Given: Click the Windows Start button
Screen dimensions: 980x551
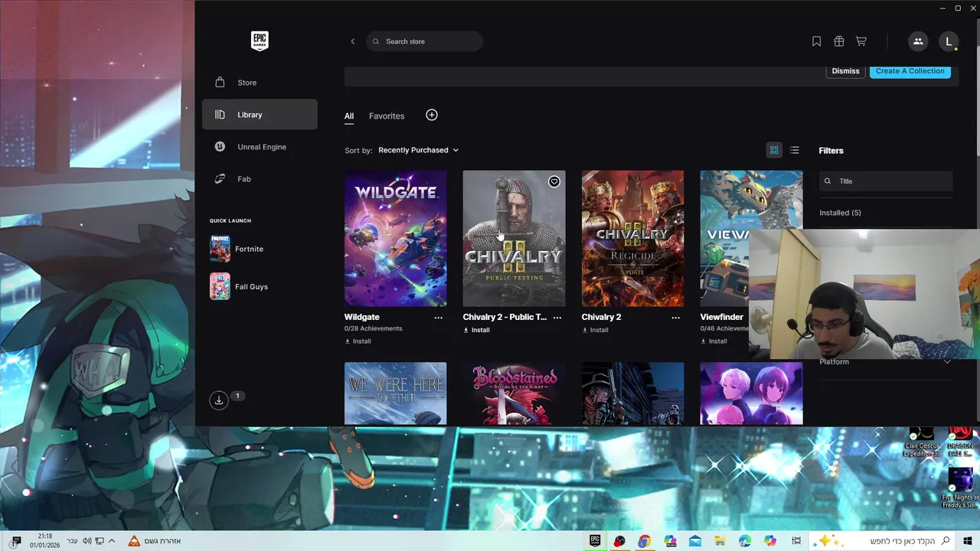Looking at the screenshot, I should [x=968, y=540].
